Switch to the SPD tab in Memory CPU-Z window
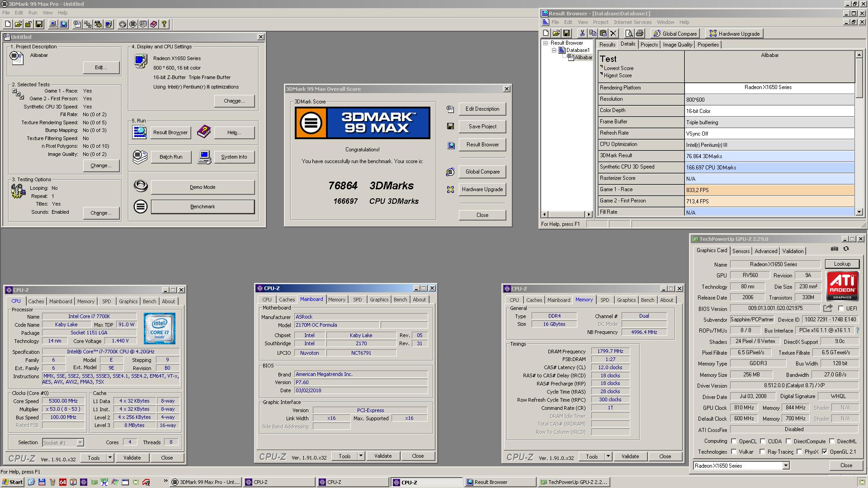This screenshot has height=488, width=868. [x=604, y=300]
